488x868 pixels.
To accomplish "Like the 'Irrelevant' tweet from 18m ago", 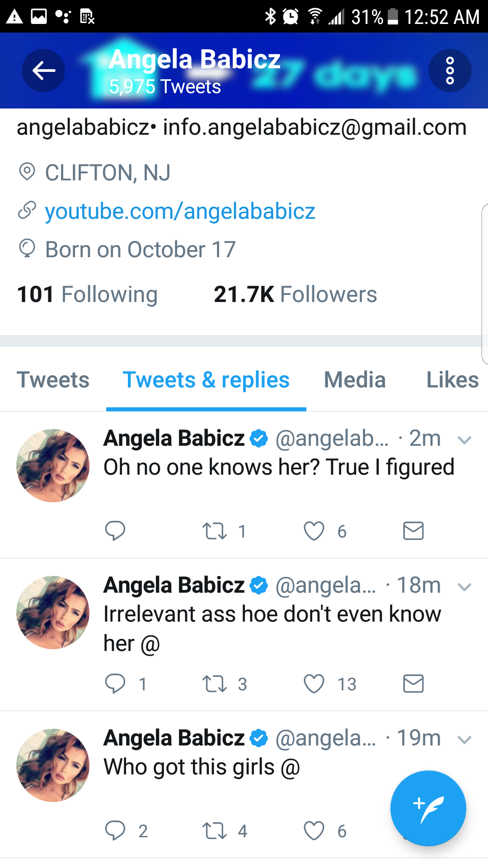I will [314, 684].
